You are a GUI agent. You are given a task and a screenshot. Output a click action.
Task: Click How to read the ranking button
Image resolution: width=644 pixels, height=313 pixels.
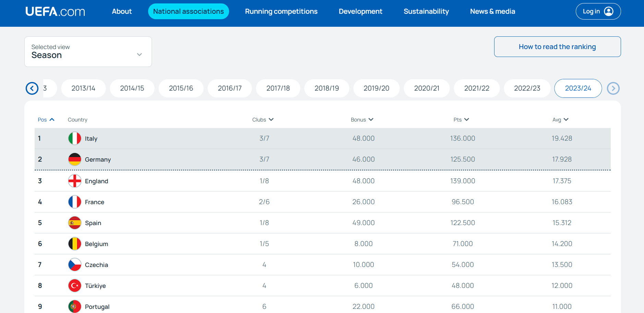pyautogui.click(x=557, y=47)
